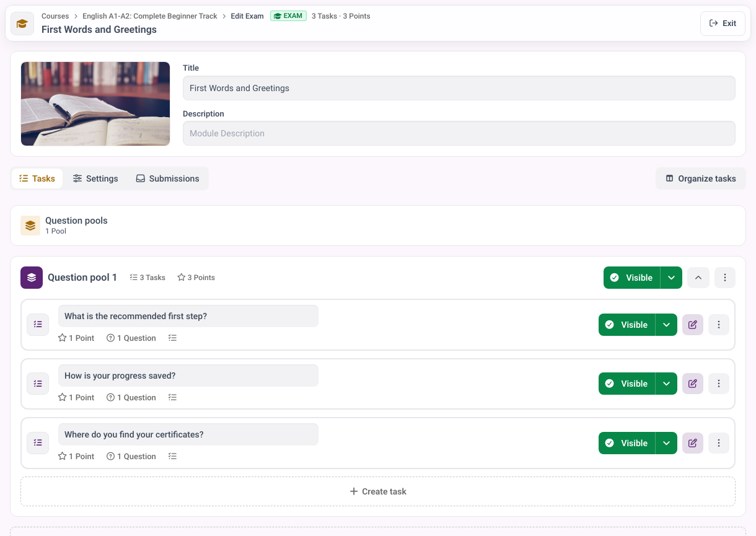Toggle Visible status for Question pool 1

pos(631,278)
